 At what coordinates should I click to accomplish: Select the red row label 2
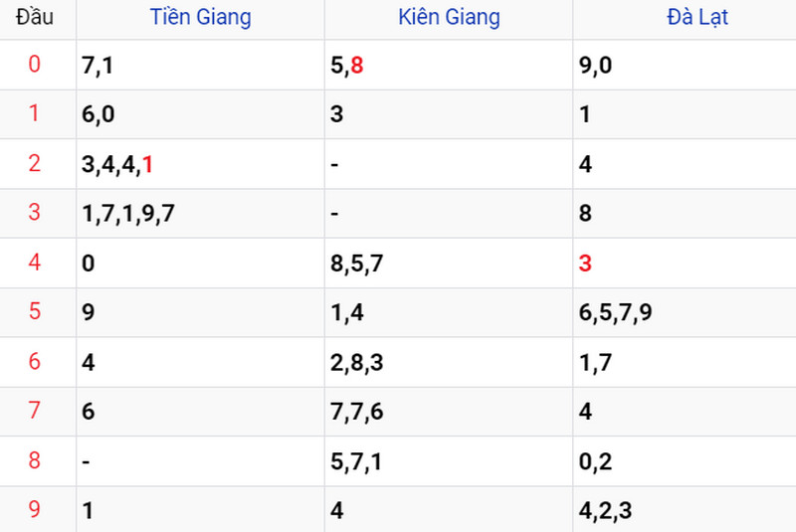(x=35, y=163)
